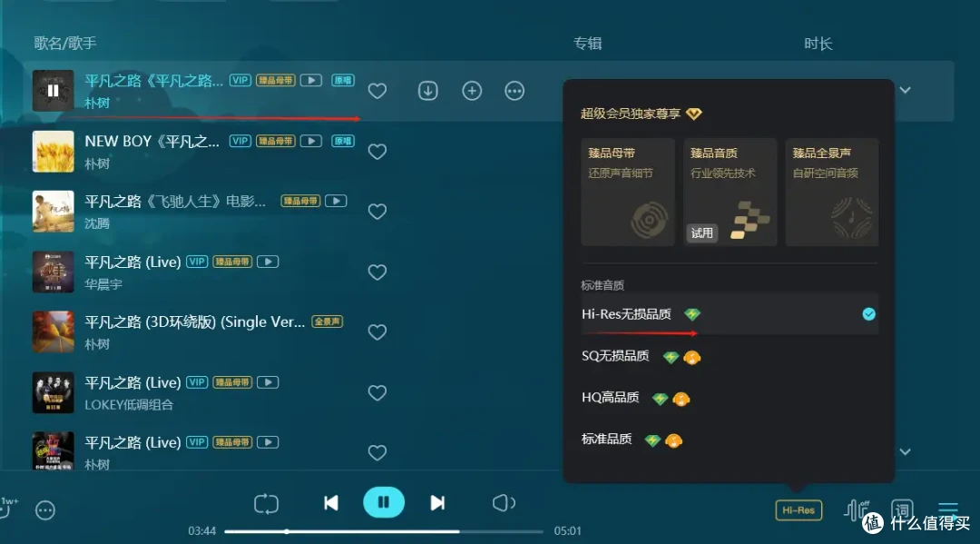
Task: Add 平凡之路 to a playlist via plus icon
Action: point(471,91)
